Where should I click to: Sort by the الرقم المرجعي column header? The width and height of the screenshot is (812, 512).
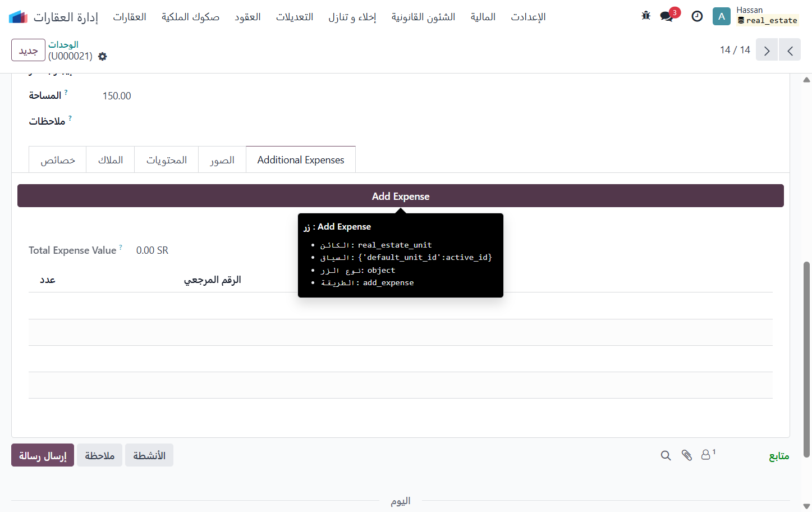pos(213,280)
